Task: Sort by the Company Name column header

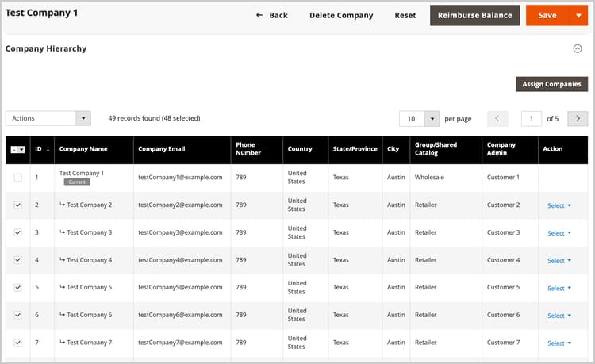Action: (x=83, y=148)
